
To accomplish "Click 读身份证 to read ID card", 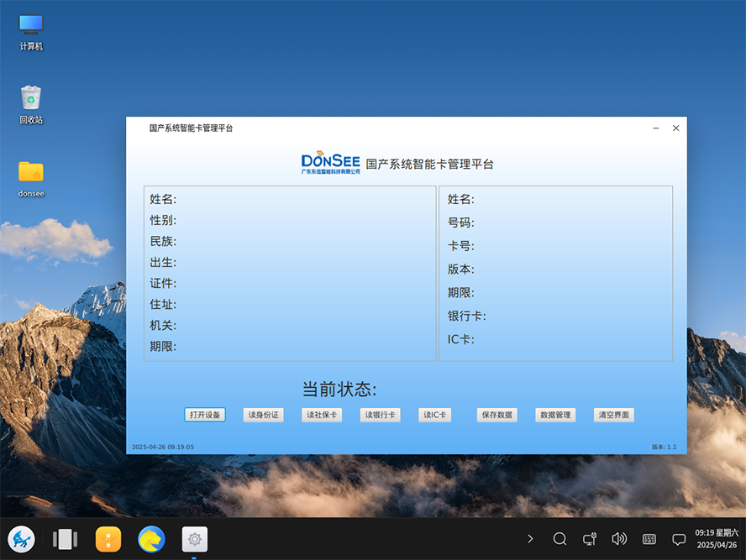I will tap(263, 415).
